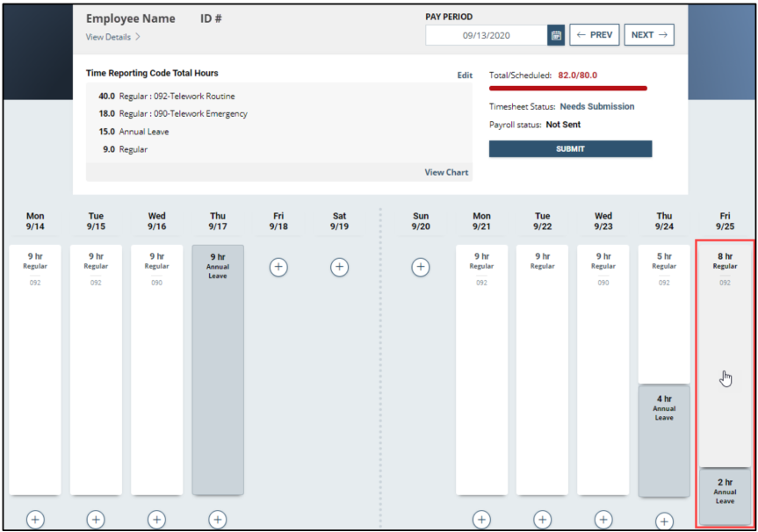Screen dimensions: 758x532
Task: Click the plus icon under Wednesday 9/23
Action: click(x=603, y=519)
